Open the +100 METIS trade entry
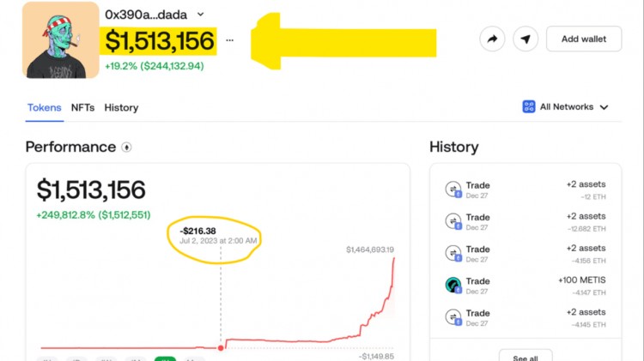Image resolution: width=644 pixels, height=361 pixels. pyautogui.click(x=526, y=286)
